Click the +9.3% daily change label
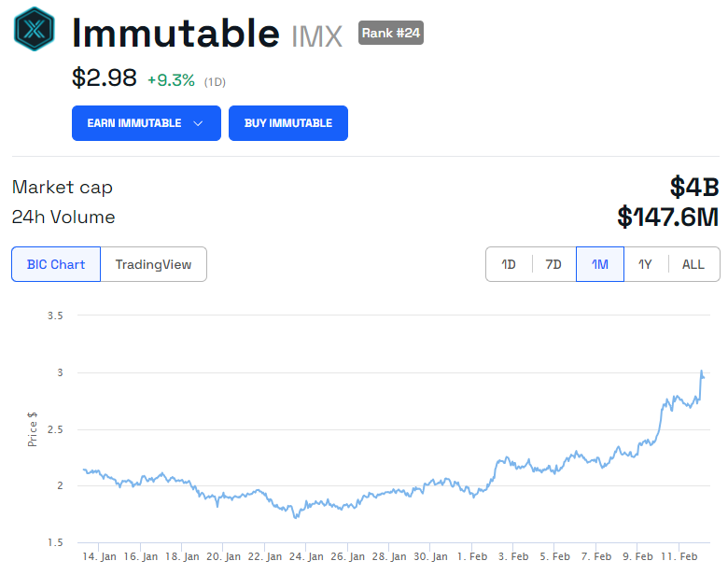This screenshot has width=728, height=575. 171,80
